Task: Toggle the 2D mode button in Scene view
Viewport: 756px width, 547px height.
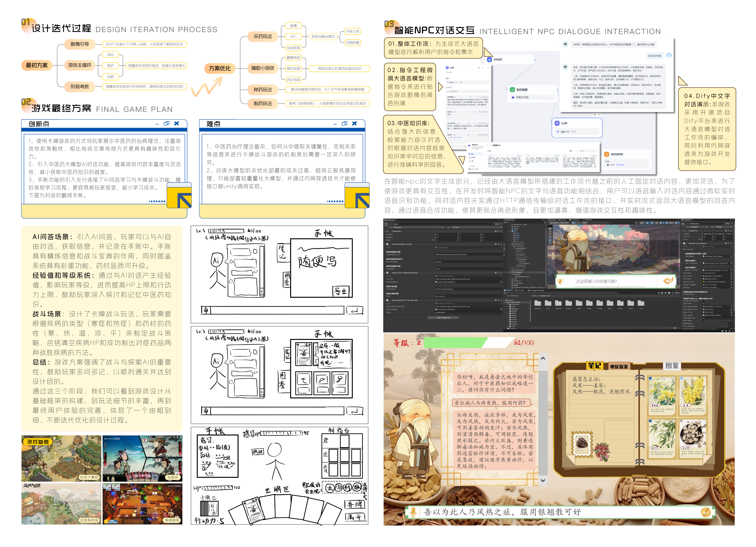Action: point(647,223)
